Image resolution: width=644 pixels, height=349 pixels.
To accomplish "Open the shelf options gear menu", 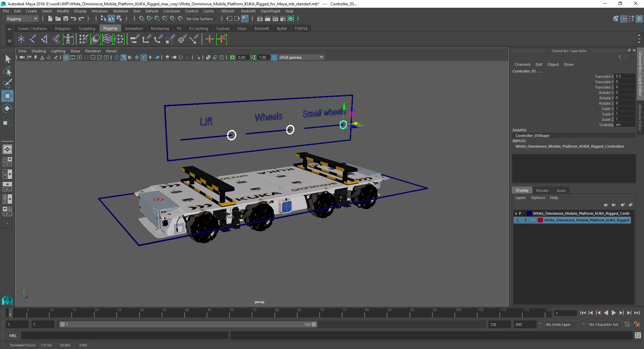I will pyautogui.click(x=9, y=41).
